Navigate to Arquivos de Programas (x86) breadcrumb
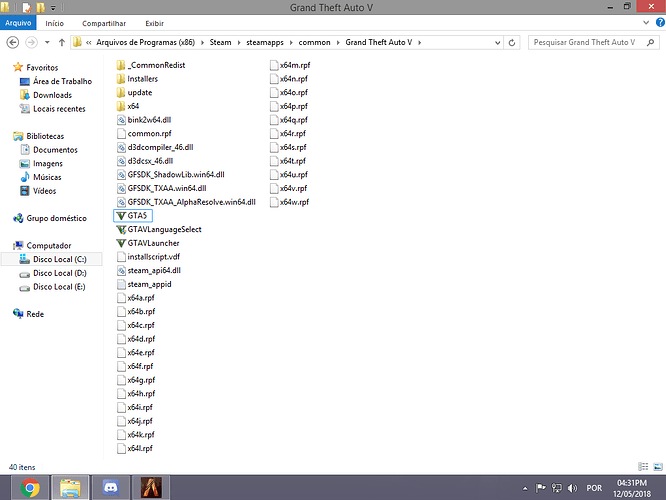This screenshot has height=500, width=666. 146,42
